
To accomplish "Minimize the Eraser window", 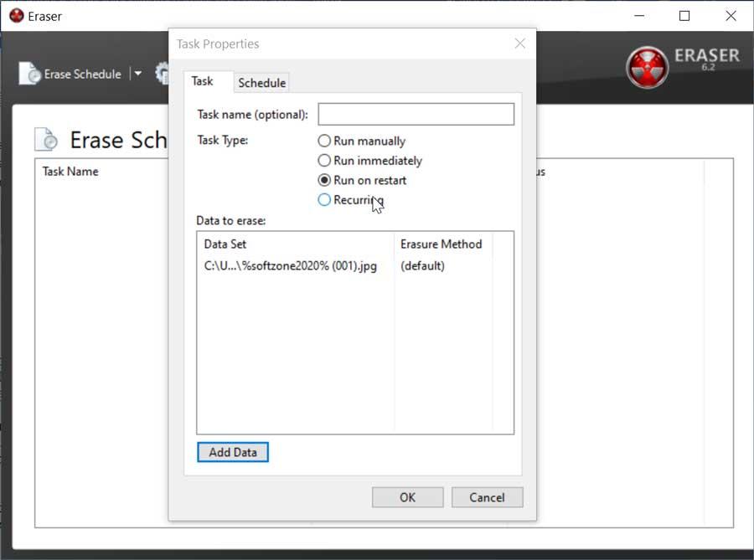I will pyautogui.click(x=639, y=16).
